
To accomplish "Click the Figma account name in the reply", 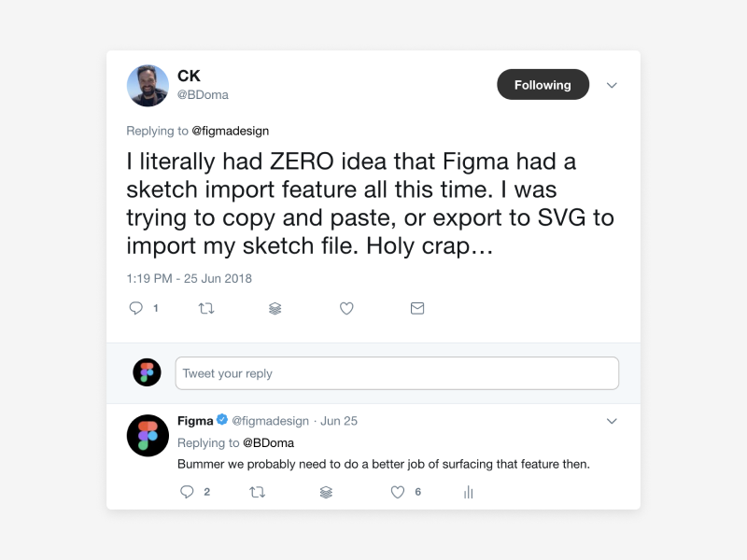I will click(195, 421).
